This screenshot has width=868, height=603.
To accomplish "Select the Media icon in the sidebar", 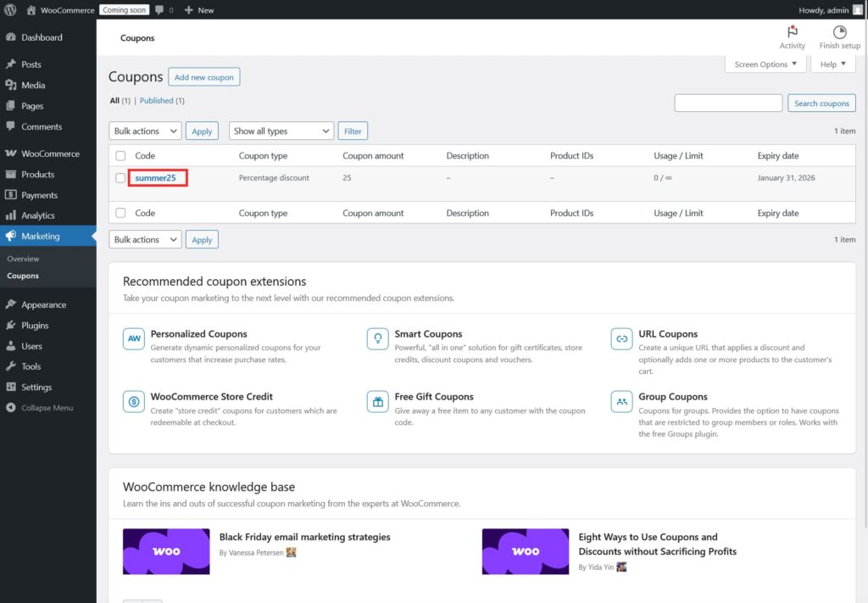I will point(12,85).
